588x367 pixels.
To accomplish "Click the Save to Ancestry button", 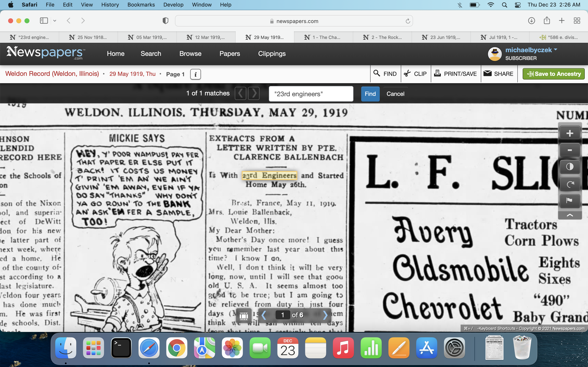I will [553, 74].
